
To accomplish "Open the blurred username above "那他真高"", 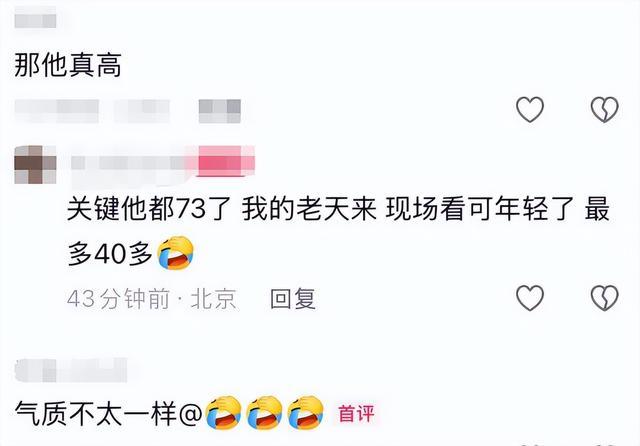I will (x=35, y=18).
